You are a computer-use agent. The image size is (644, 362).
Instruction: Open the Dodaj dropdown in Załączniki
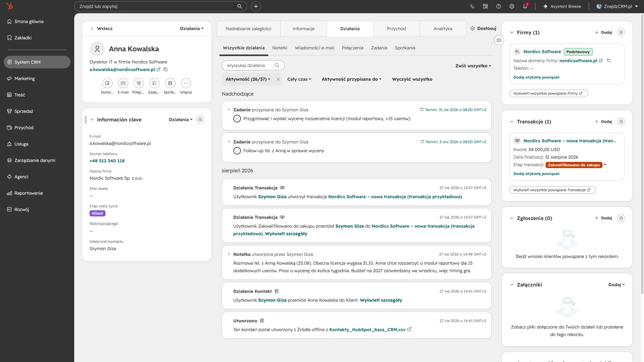coord(616,285)
